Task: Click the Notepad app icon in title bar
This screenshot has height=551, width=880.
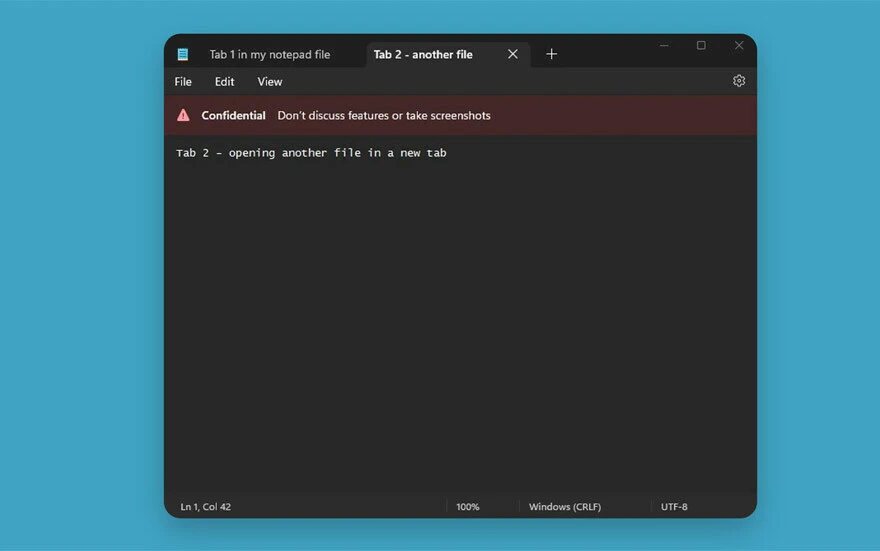Action: click(183, 54)
